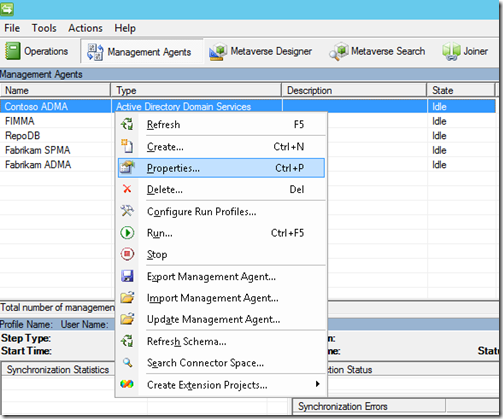The width and height of the screenshot is (503, 419).
Task: Click the Import Management Agent folder icon
Action: coord(127,297)
